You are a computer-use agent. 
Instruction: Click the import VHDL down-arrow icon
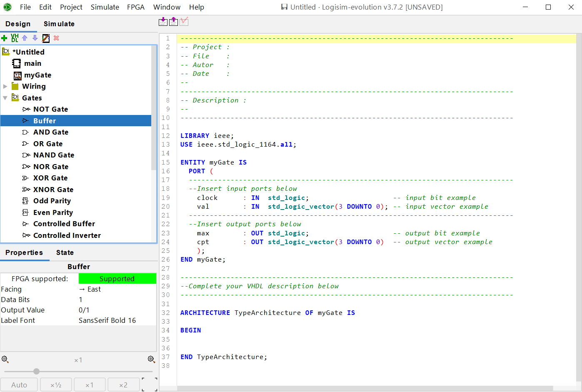pos(163,22)
